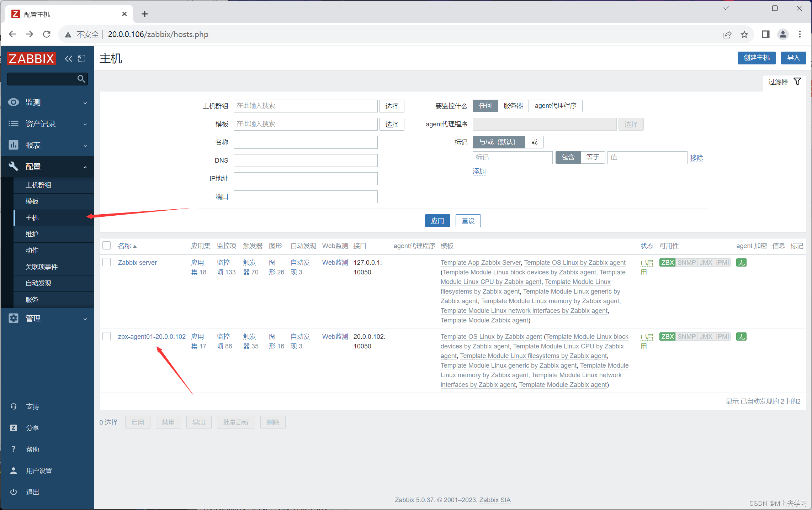Apply the filter with 应用
Image resolution: width=812 pixels, height=510 pixels.
437,221
